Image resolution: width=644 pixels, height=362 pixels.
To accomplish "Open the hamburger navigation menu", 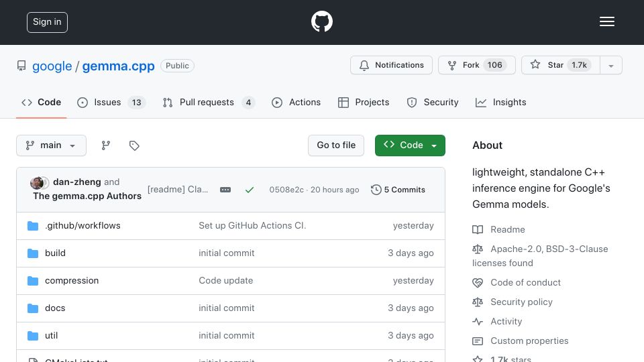I will 606,21.
